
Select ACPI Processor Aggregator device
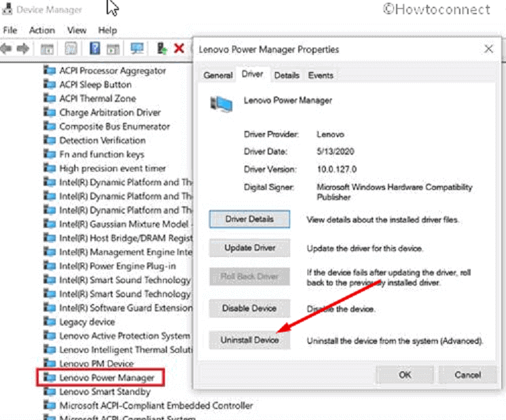click(112, 71)
